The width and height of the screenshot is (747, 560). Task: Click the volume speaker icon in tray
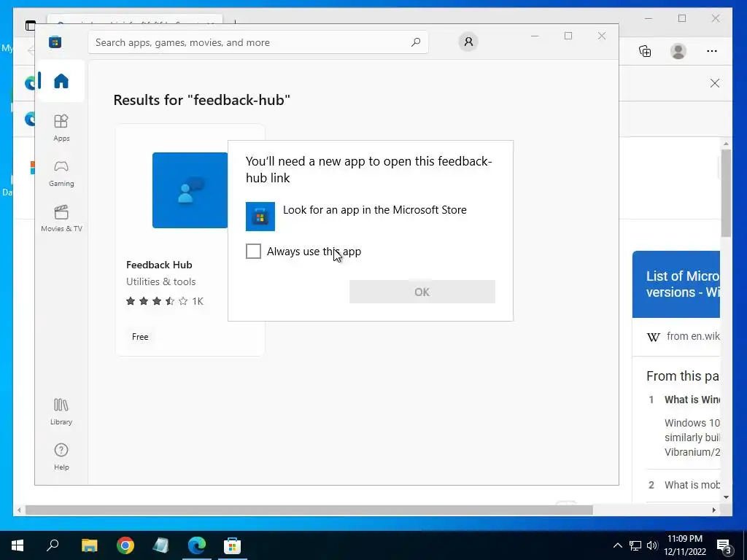coord(652,545)
